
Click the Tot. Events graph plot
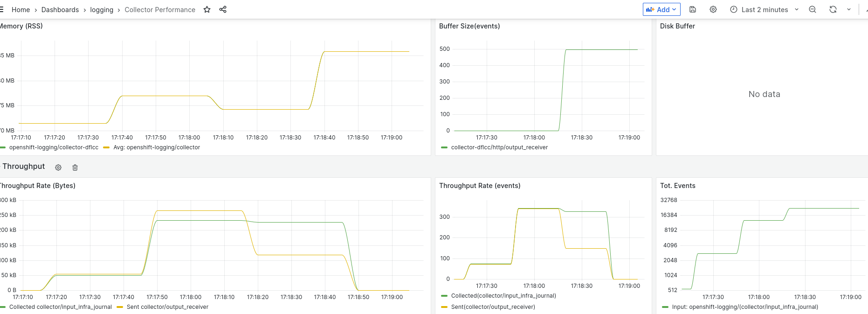[x=774, y=245]
